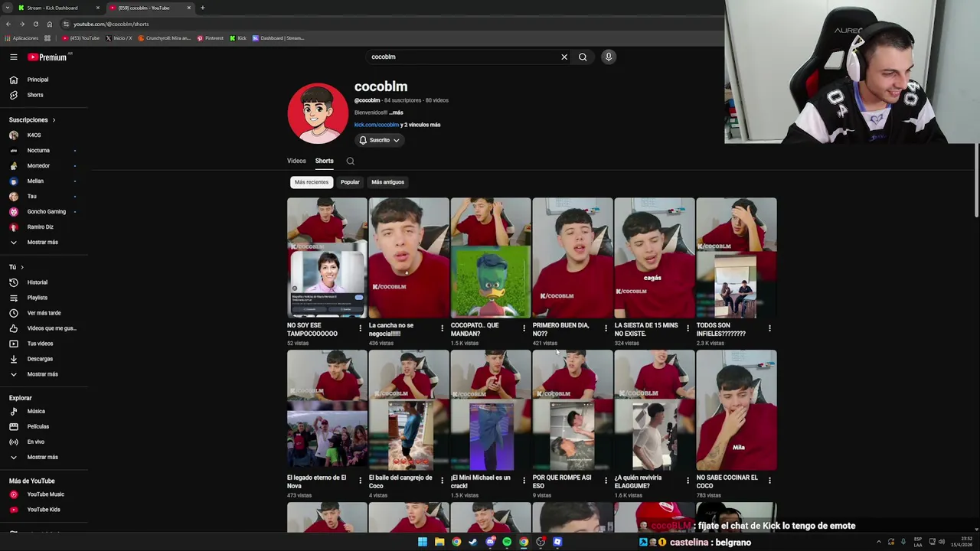Viewport: 980px width, 551px height.
Task: Open options menu for COCOPATO short
Action: [524, 328]
